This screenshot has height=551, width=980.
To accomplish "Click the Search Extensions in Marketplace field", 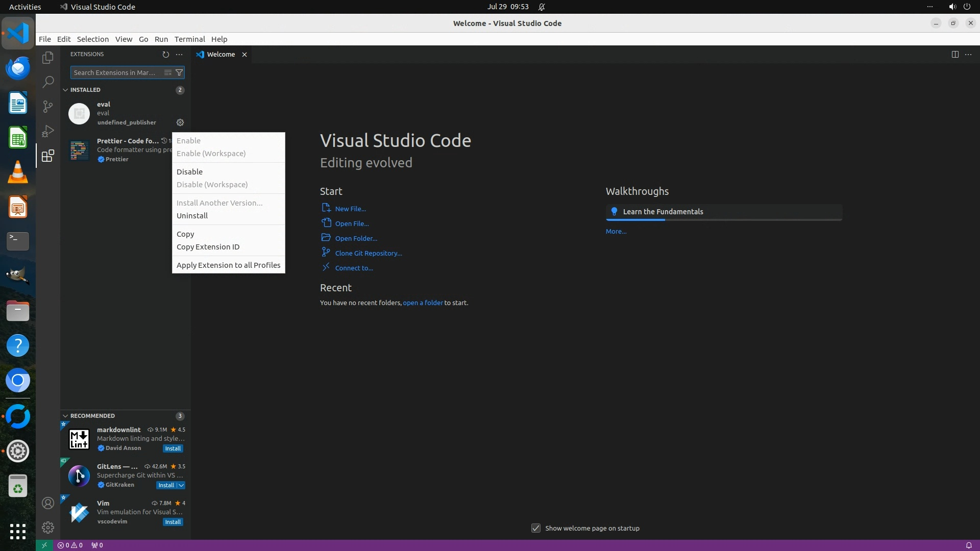I will (x=116, y=72).
